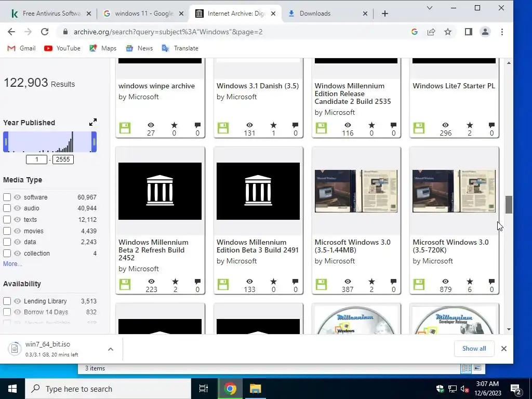The height and width of the screenshot is (399, 532).
Task: Check the texts media type checkbox
Action: click(7, 220)
